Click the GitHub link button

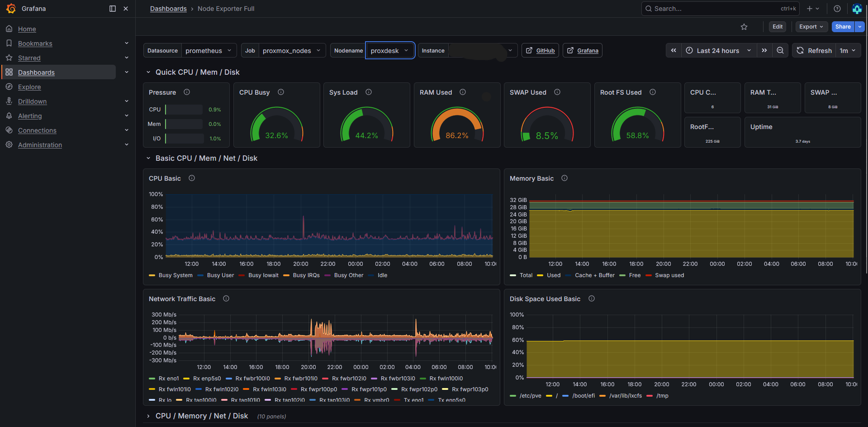pos(540,50)
